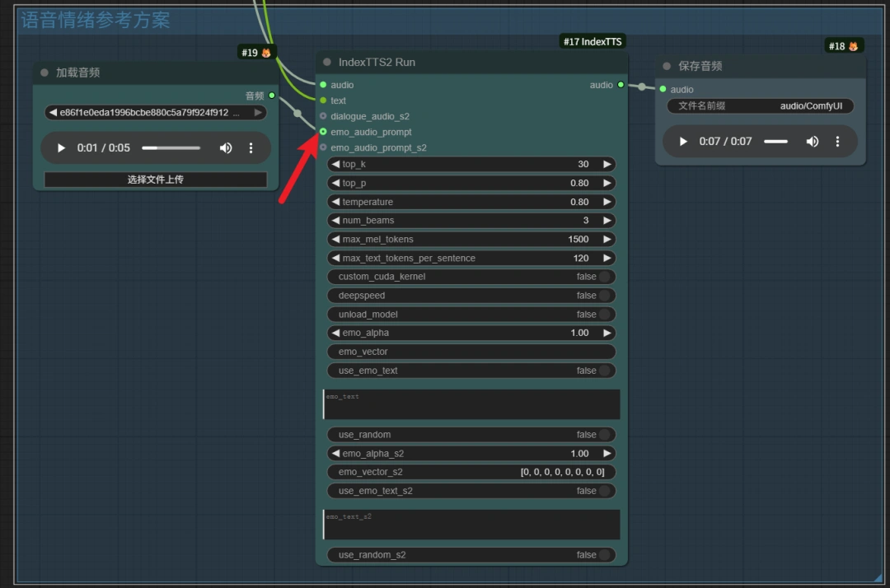Decrease the num_beams value
This screenshot has width=890, height=588.
point(335,220)
